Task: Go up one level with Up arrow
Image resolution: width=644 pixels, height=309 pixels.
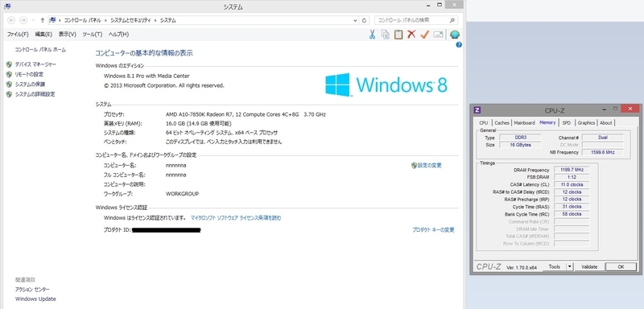Action: click(43, 20)
